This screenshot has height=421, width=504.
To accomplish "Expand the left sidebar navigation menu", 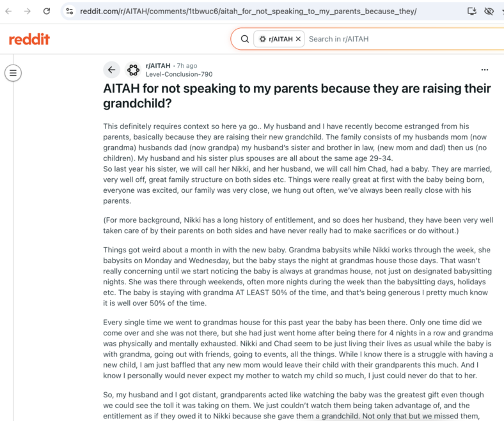I will [x=13, y=73].
